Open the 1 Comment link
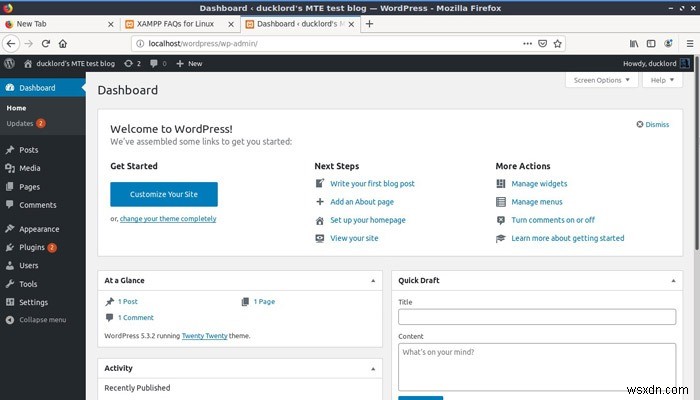700x400 pixels. [x=136, y=318]
